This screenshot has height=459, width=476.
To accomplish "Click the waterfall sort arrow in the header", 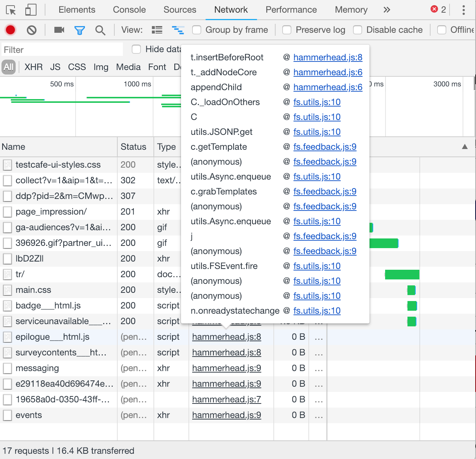I will [x=465, y=147].
